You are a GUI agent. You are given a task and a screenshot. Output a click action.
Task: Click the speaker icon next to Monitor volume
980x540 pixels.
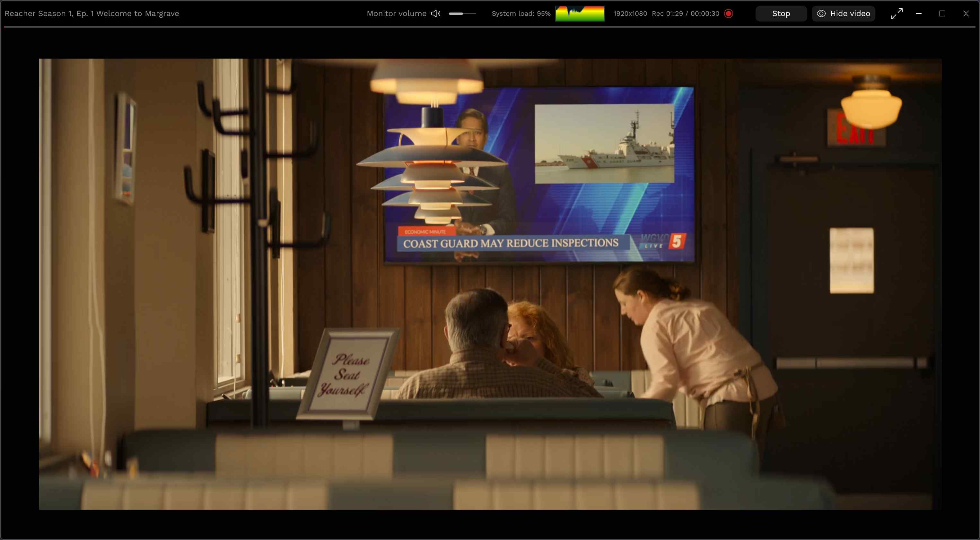[435, 13]
